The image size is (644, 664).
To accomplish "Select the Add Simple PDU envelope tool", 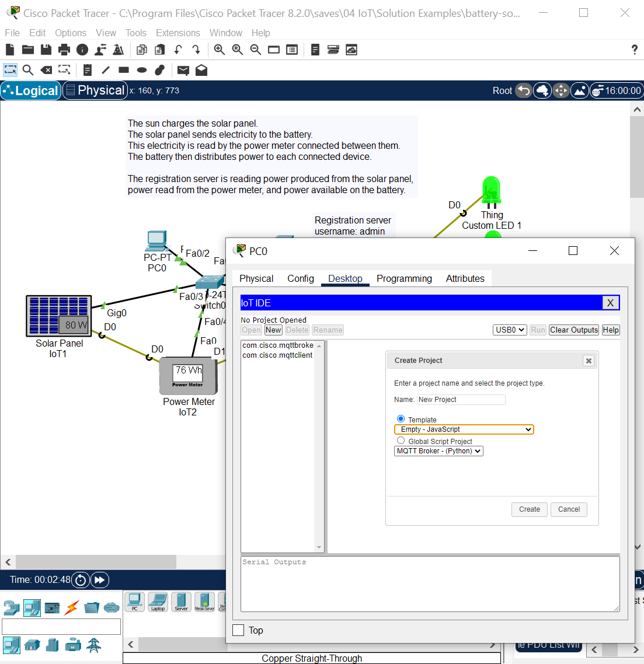I will (183, 70).
